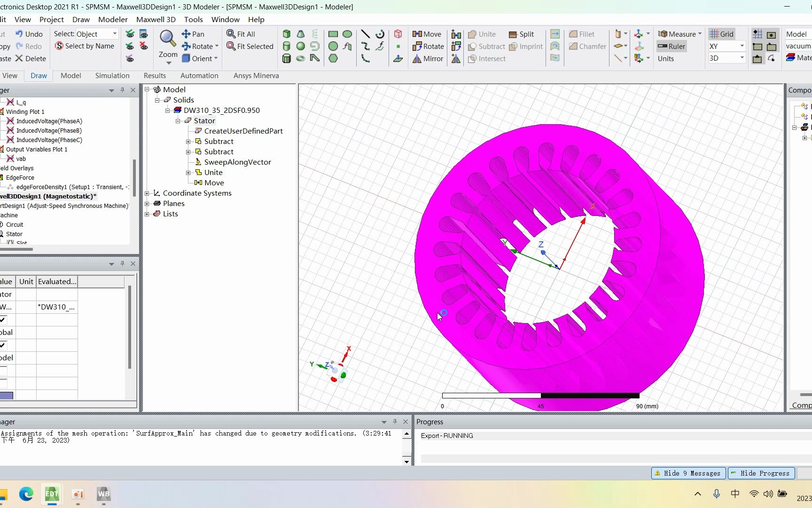Open the Maxwell 3D menu

(156, 19)
